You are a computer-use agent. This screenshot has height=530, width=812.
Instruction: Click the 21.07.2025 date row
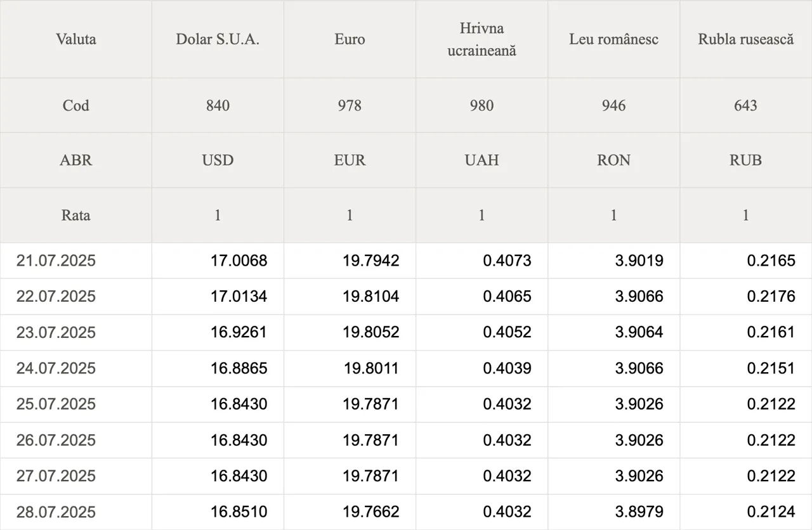(x=56, y=261)
